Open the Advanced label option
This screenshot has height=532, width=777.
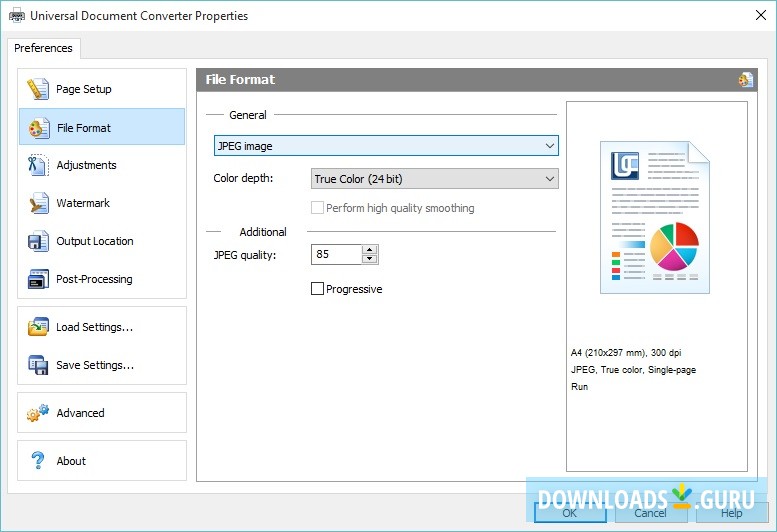coord(80,413)
